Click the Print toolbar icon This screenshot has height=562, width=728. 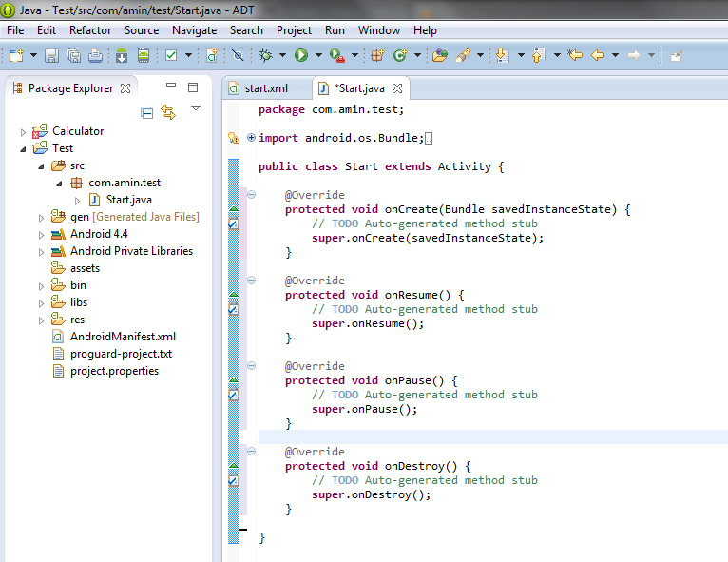95,55
